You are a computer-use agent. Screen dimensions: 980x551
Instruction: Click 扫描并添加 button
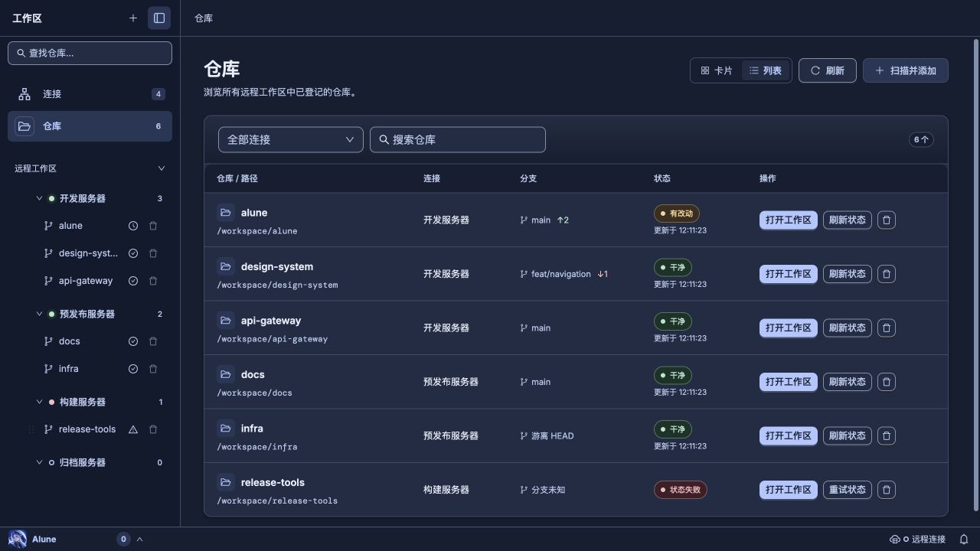(x=906, y=70)
